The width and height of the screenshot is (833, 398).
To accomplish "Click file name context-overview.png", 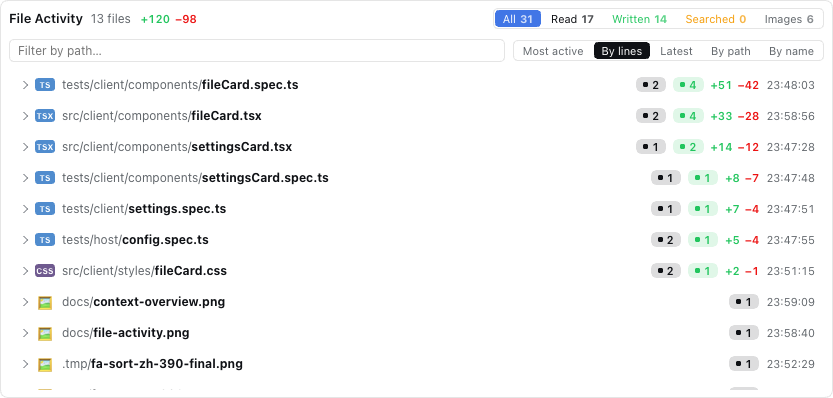I will click(159, 302).
